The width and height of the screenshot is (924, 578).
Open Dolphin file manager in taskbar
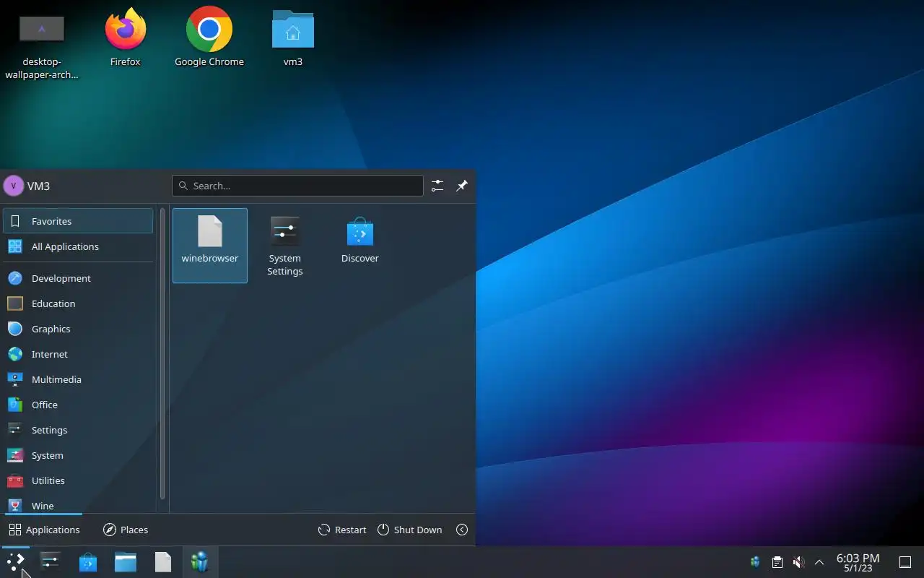[126, 561]
